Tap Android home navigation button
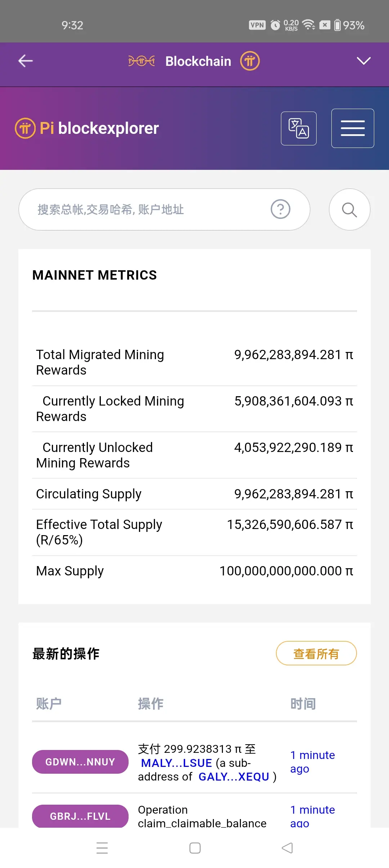 tap(195, 848)
